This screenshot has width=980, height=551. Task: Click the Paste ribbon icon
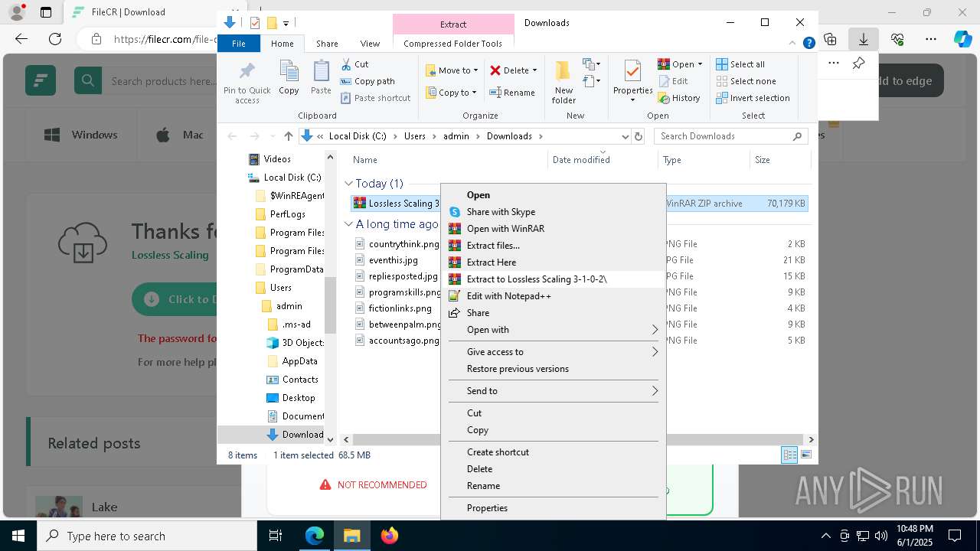[x=321, y=78]
